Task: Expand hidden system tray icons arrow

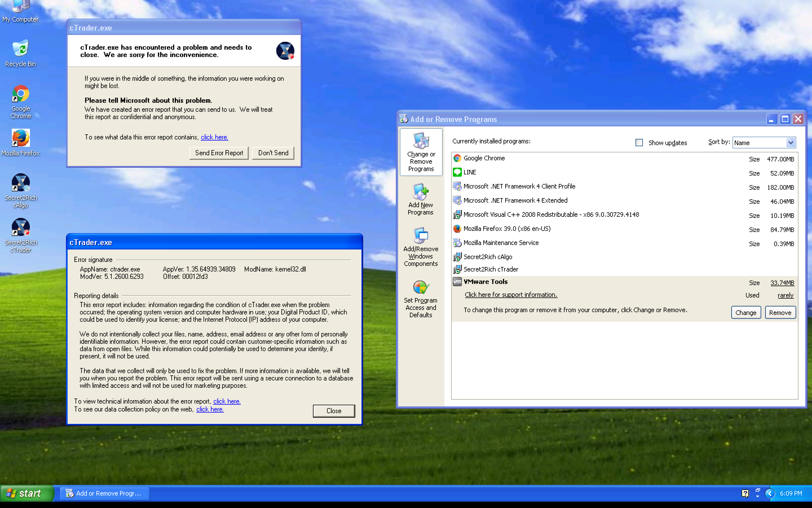Action: click(x=770, y=493)
